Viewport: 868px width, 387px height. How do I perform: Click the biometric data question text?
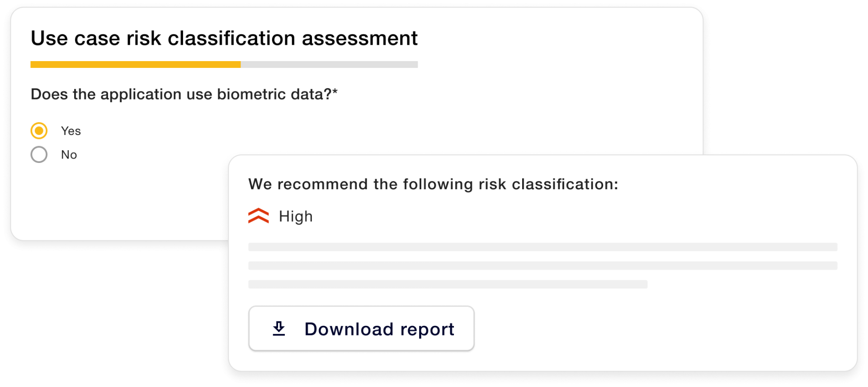pos(181,94)
